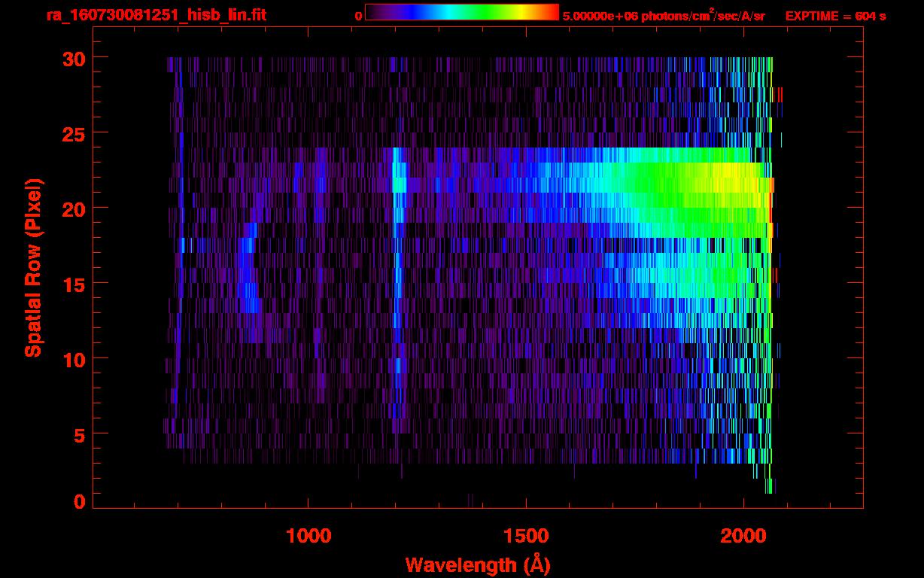Click the 1500 wavelength tick label
The height and width of the screenshot is (578, 924).
coord(526,536)
